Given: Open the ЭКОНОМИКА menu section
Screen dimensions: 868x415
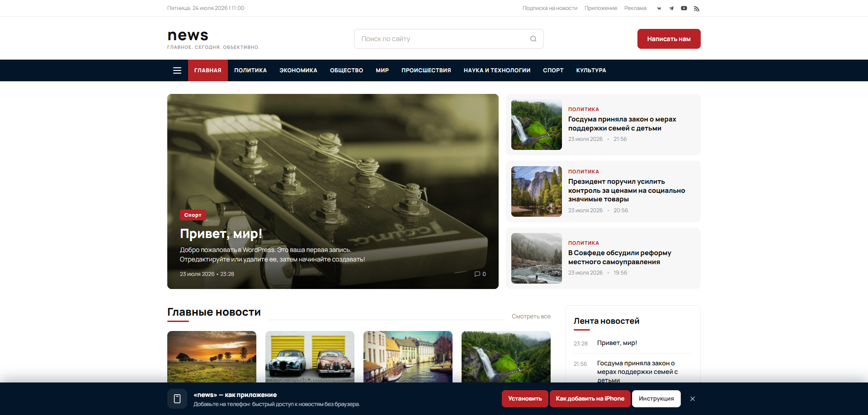Looking at the screenshot, I should click(x=298, y=70).
